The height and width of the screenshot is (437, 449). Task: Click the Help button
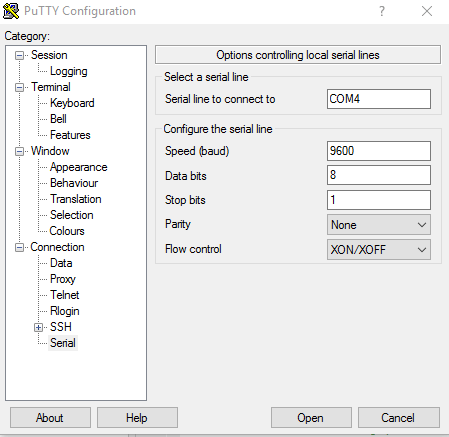pos(137,418)
